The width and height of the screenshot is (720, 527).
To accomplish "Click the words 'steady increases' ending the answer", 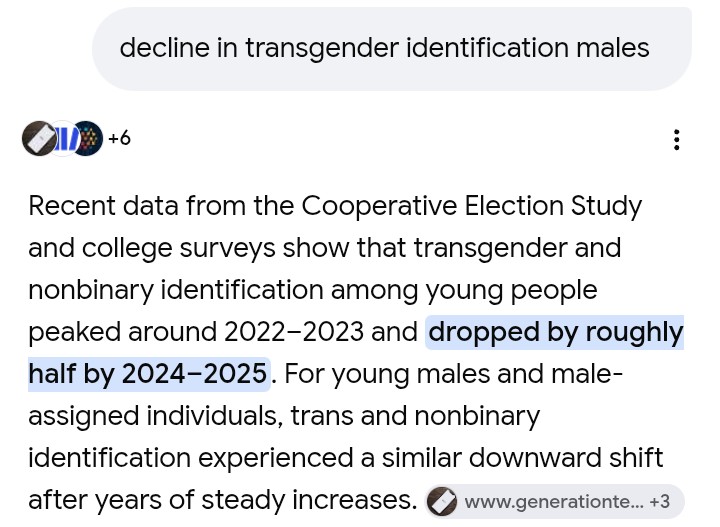I will tap(309, 500).
